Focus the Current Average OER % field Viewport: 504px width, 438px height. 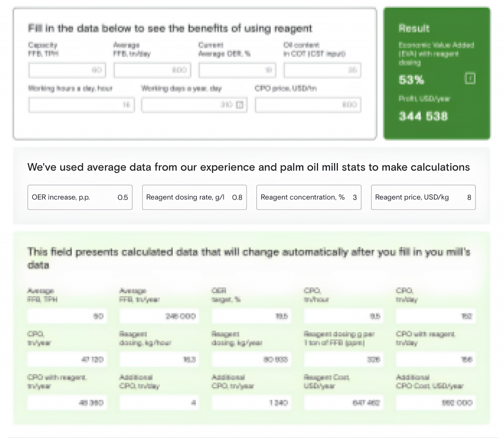(x=237, y=70)
